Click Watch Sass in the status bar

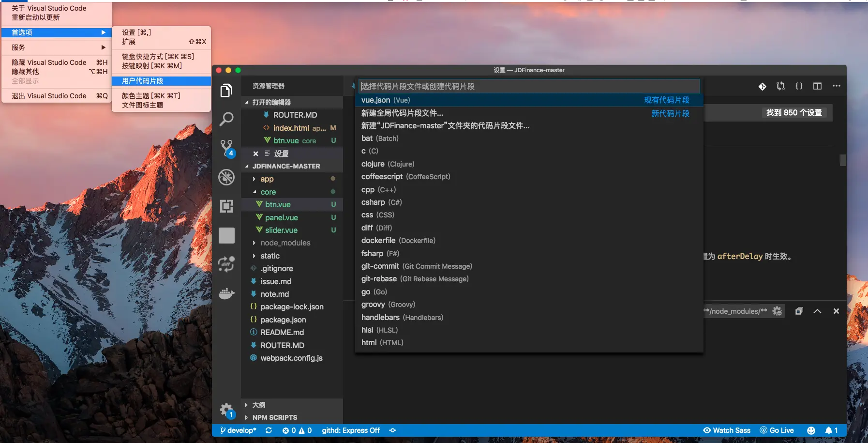point(727,430)
